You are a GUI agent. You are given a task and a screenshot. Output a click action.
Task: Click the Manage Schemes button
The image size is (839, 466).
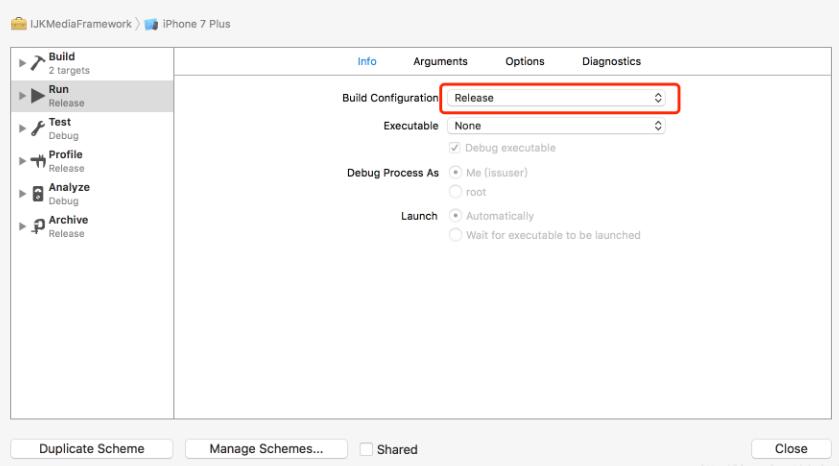pos(265,449)
